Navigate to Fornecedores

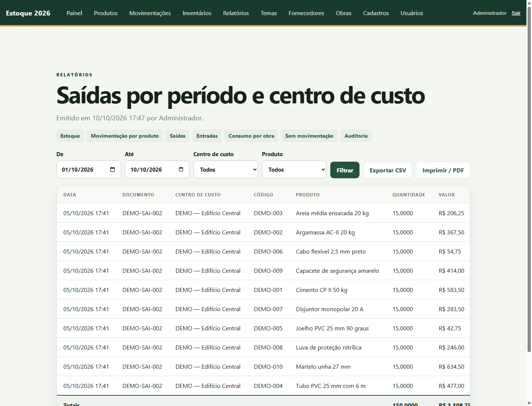pos(306,13)
